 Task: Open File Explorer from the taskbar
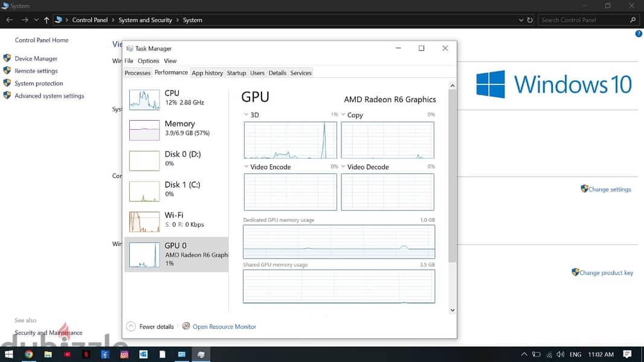pyautogui.click(x=48, y=354)
